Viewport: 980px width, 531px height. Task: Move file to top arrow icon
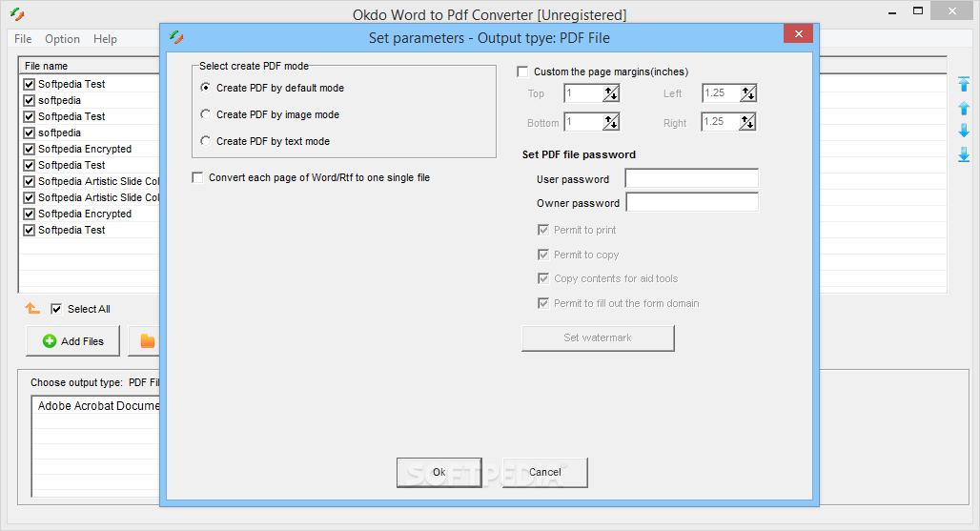click(964, 84)
